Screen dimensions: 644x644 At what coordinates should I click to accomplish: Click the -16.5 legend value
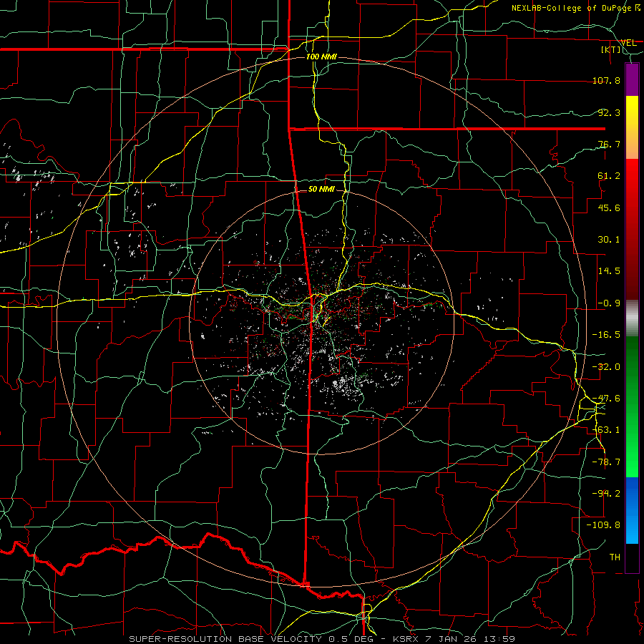[x=606, y=335]
